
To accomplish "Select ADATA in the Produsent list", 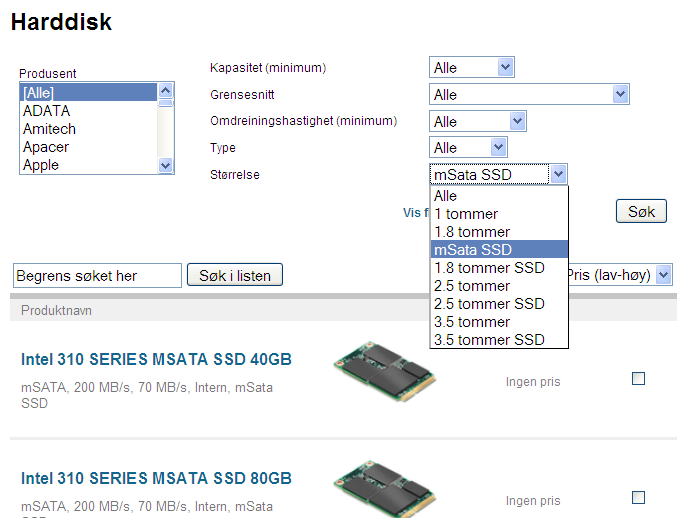I will click(x=47, y=111).
